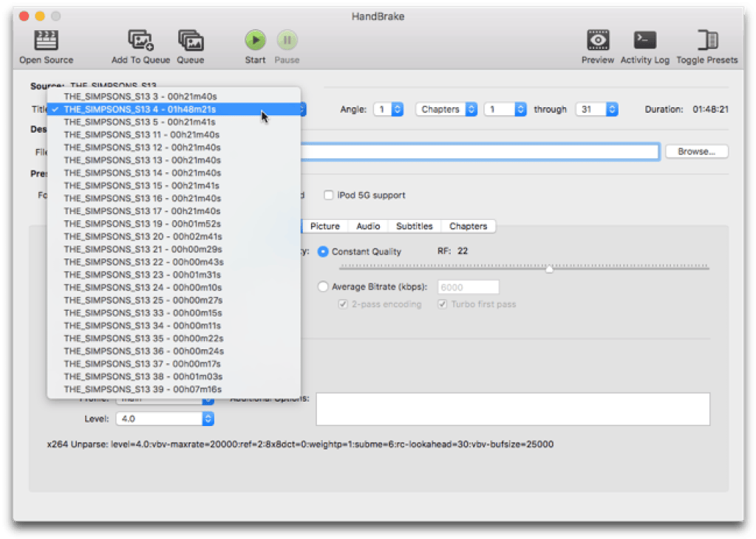Minimize HandBrake with the yellow button

coord(40,16)
